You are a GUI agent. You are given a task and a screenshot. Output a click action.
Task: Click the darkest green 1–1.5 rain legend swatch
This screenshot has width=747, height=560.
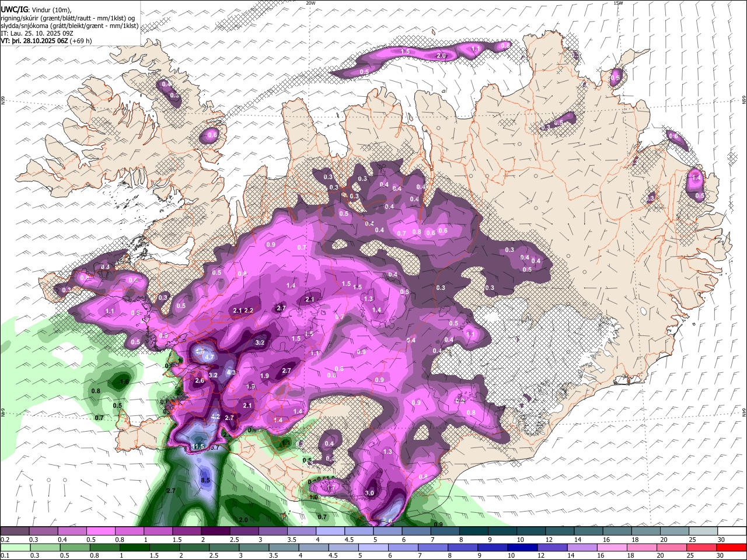point(136,547)
